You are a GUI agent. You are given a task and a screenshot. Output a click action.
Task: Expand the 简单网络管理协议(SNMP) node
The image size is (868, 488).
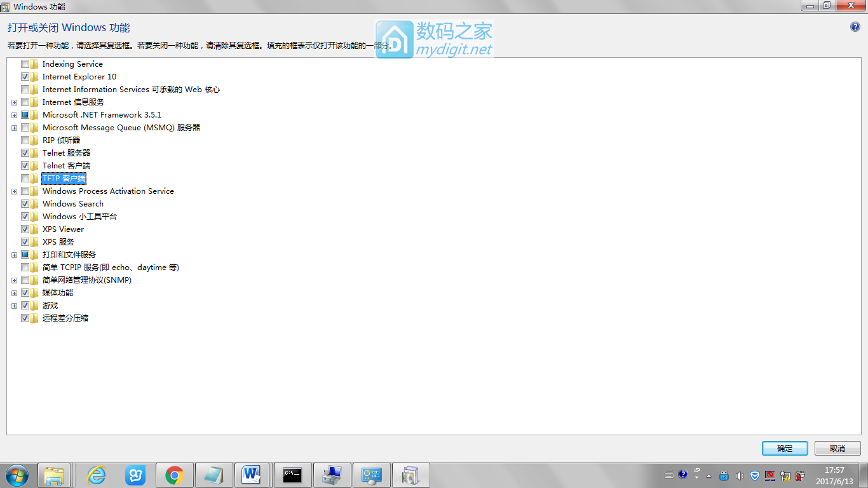point(14,280)
